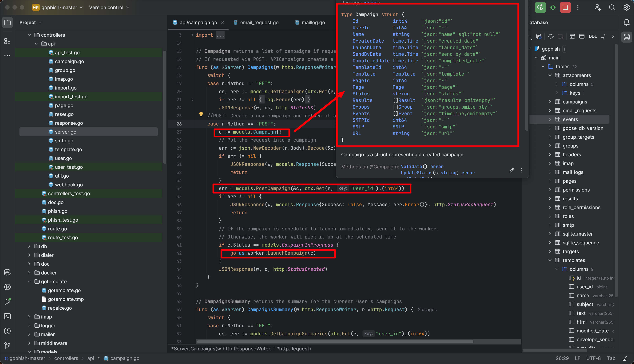This screenshot has width=634, height=364.
Task: Click the green Rerun button in the toolbar
Action: click(x=540, y=7)
